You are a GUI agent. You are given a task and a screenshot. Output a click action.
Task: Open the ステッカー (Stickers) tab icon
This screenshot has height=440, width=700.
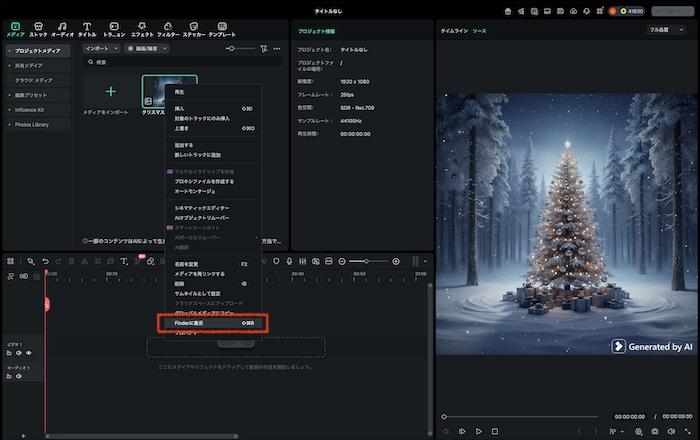[194, 26]
